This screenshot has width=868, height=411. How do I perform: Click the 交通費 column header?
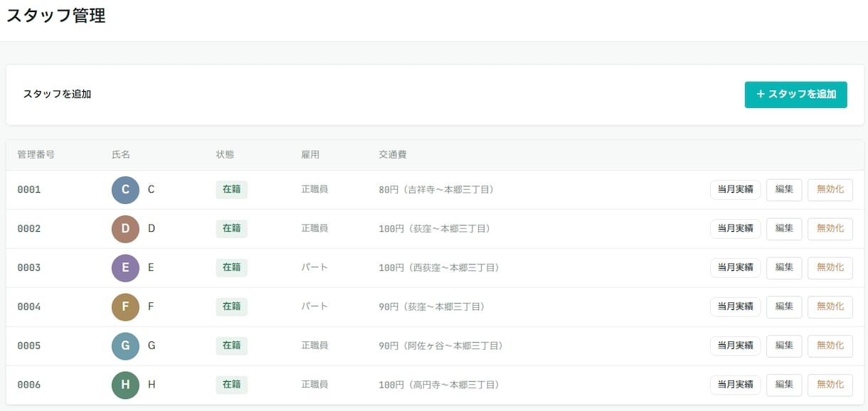pyautogui.click(x=393, y=155)
